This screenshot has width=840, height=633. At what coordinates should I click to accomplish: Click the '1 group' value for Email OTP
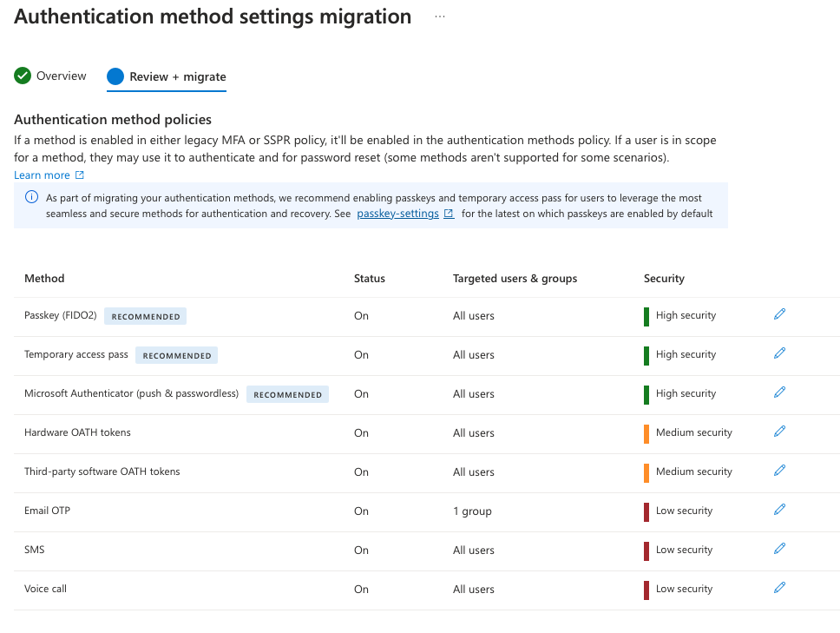pos(472,511)
